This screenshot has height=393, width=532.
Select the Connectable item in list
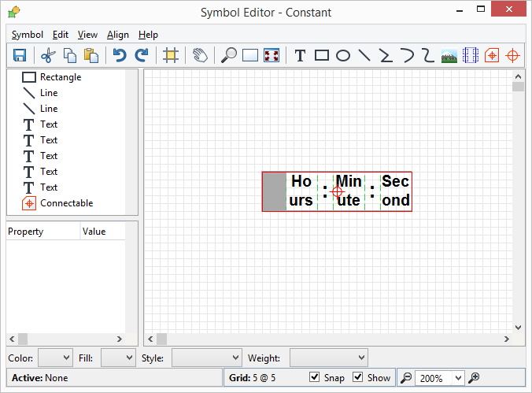[x=66, y=203]
